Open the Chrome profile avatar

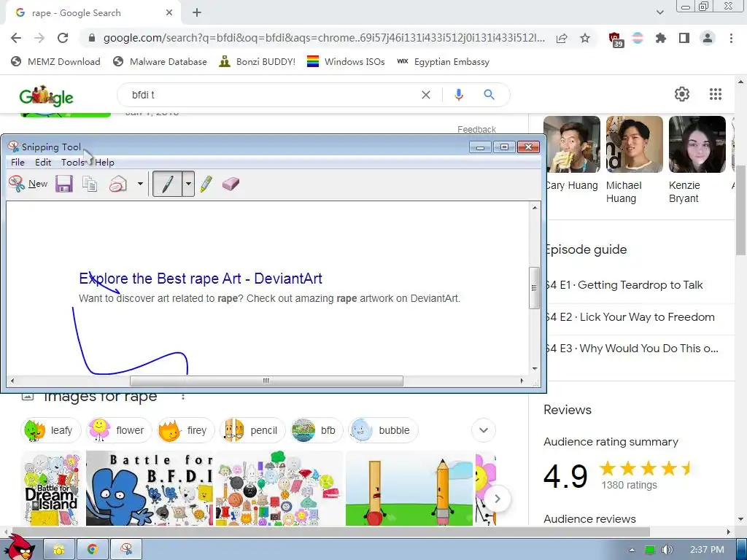pos(708,38)
